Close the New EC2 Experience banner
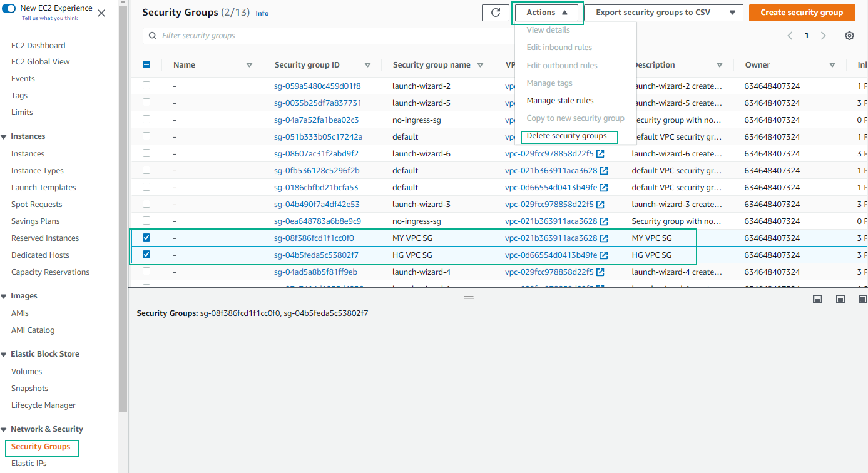Screen dimensions: 868x473 coord(101,13)
